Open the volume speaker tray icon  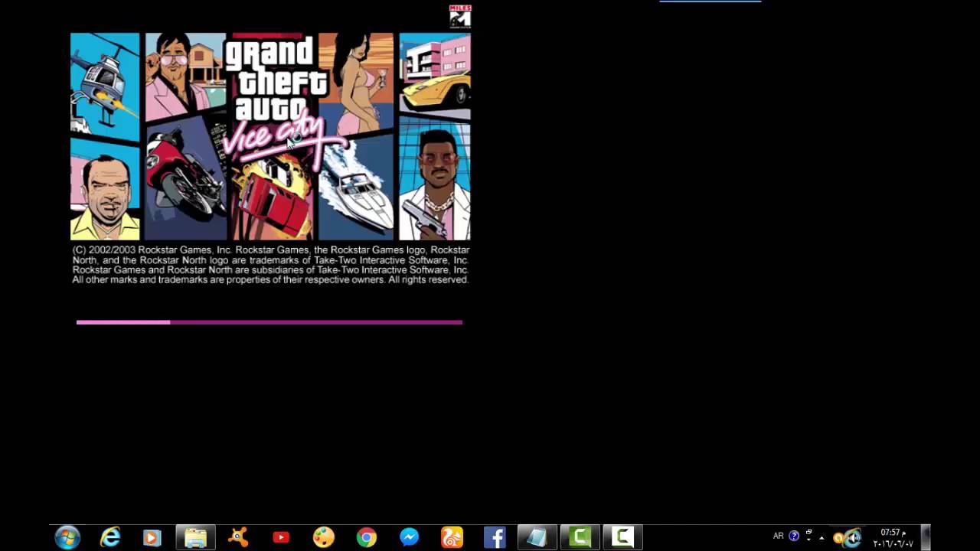click(853, 538)
